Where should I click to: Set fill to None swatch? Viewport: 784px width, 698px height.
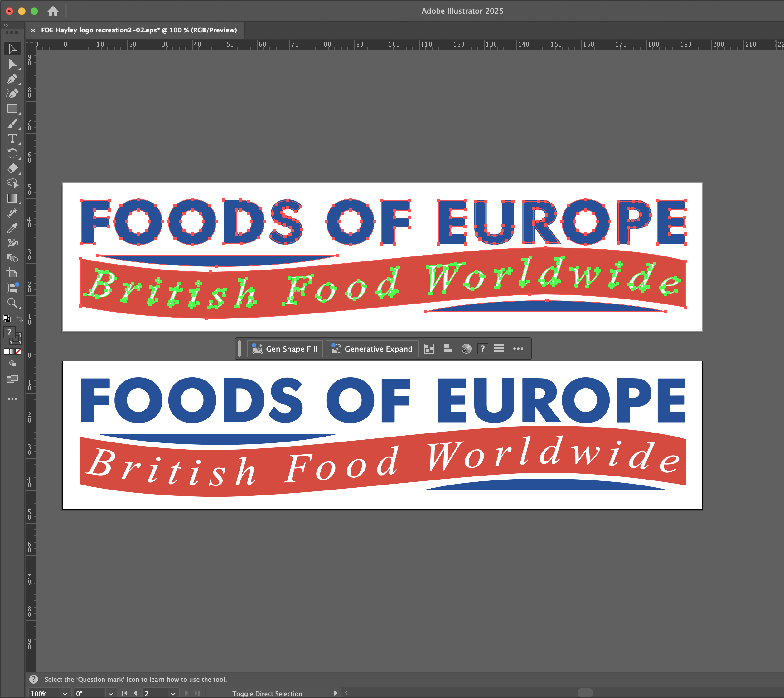(18, 351)
